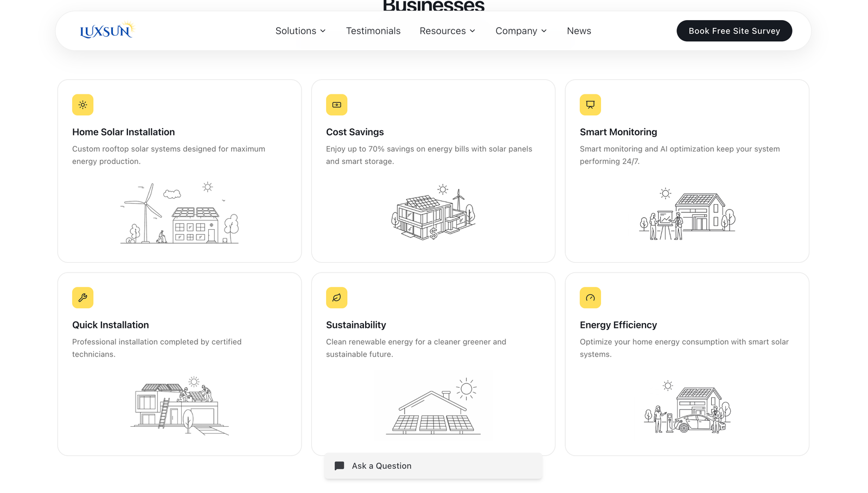The width and height of the screenshot is (868, 493).
Task: Expand the Solutions dropdown menu
Action: point(301,31)
